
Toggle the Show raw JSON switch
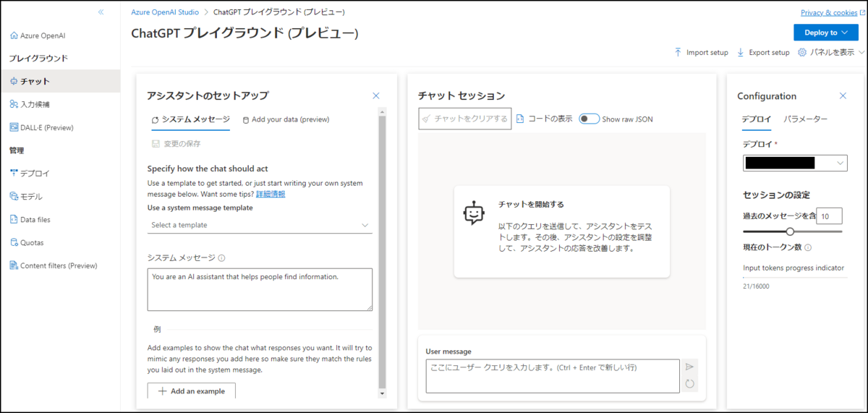589,119
